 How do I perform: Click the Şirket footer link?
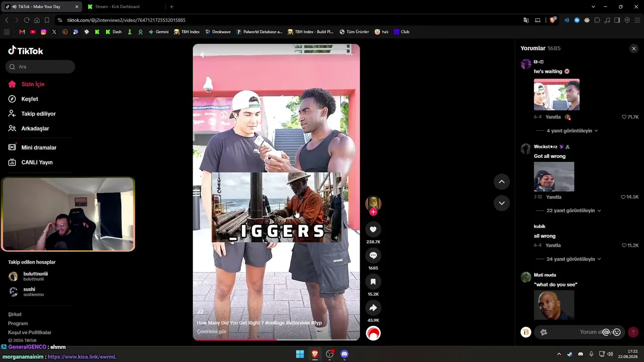point(15,315)
